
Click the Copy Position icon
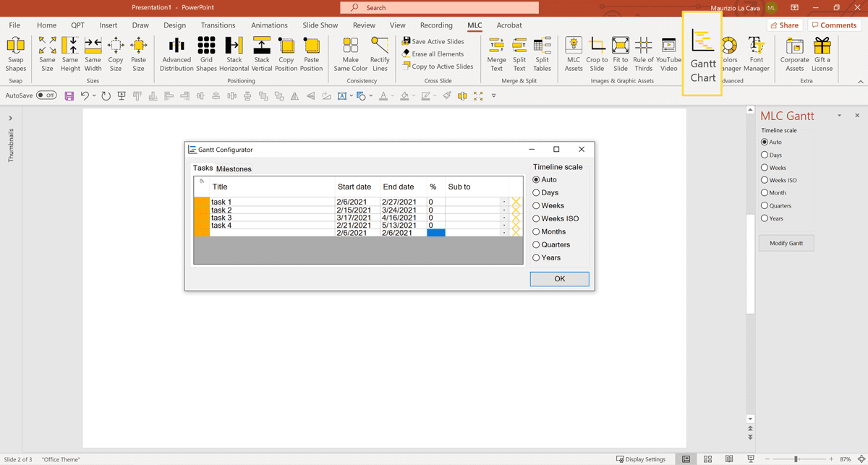click(x=286, y=54)
